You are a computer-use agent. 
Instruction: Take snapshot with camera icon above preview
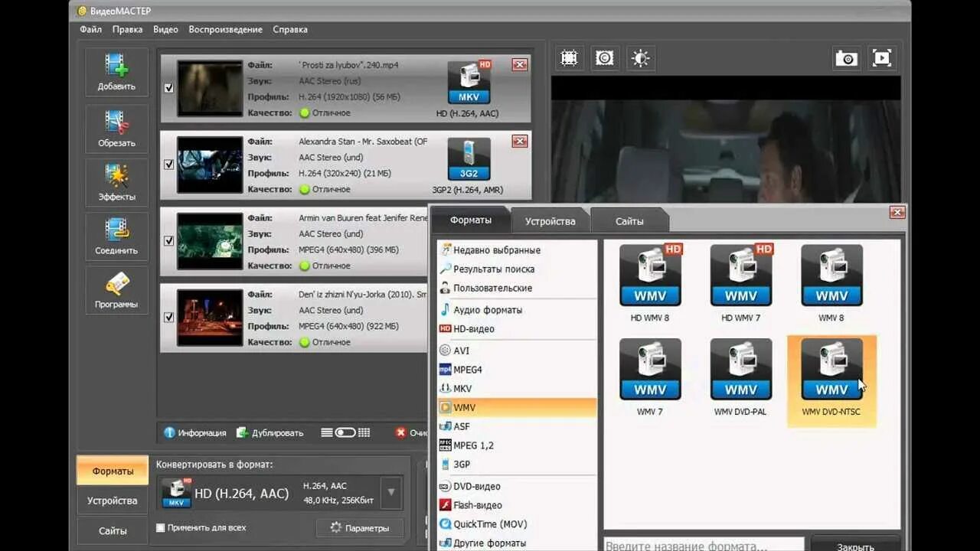tap(846, 58)
